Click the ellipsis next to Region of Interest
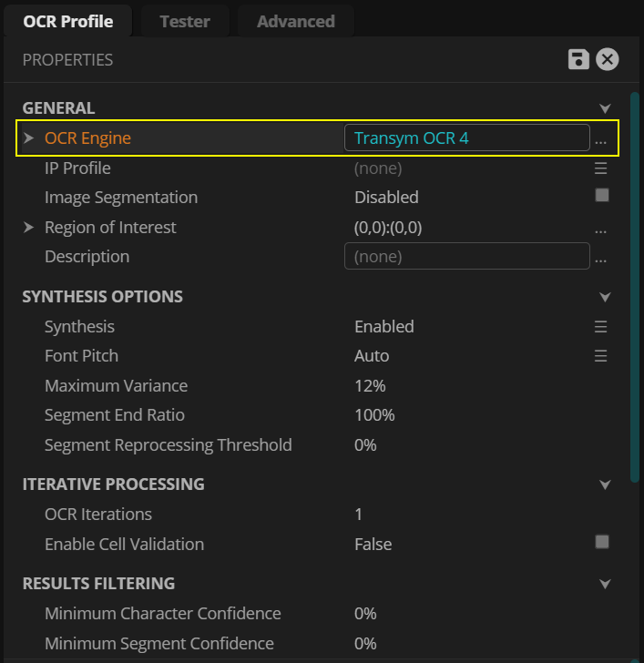644x663 pixels. (600, 229)
